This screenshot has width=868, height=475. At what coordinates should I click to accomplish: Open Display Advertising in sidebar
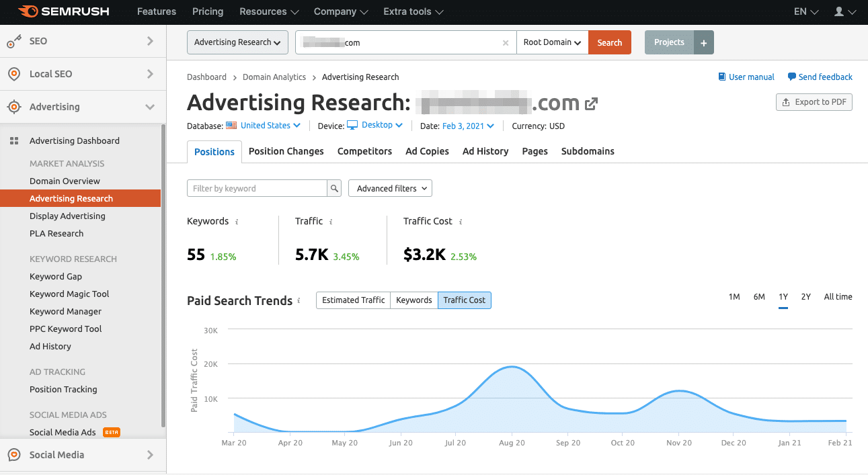pos(67,216)
